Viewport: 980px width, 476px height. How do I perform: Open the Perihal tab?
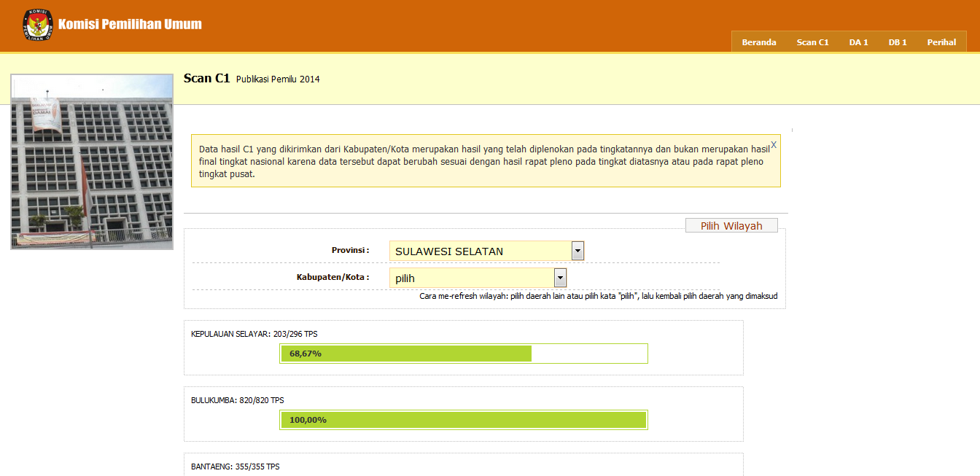click(941, 42)
